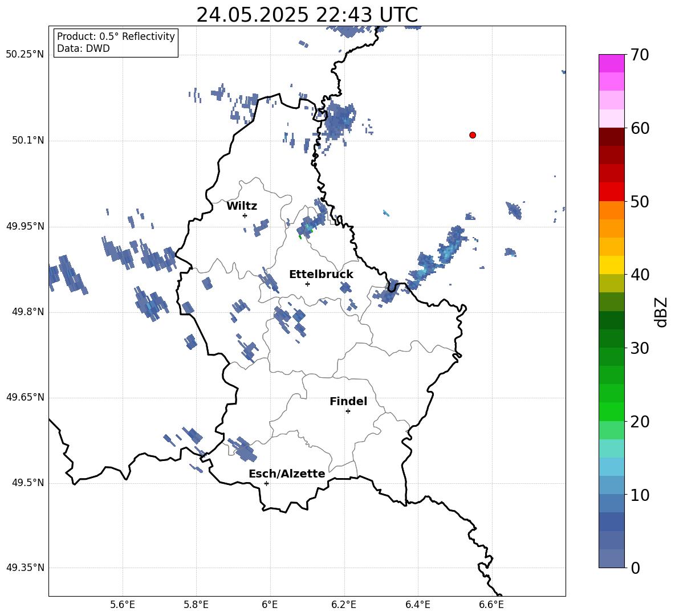Click the colorbar tick label 60
The height and width of the screenshot is (616, 675).
click(x=640, y=128)
